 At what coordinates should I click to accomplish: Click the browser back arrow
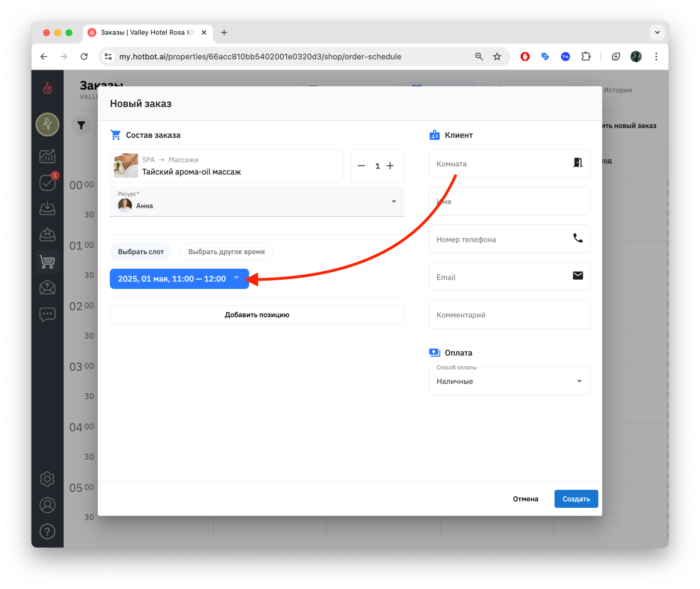pos(44,57)
